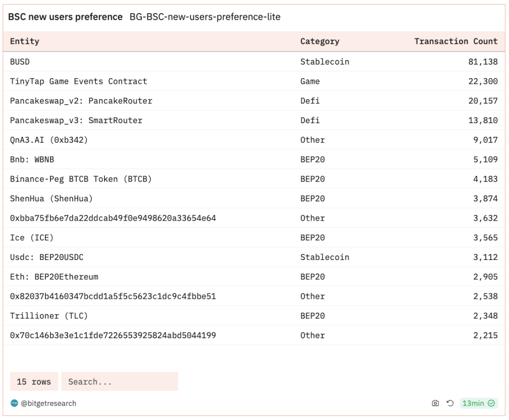The image size is (509, 420).
Task: Click BEP20 category in Bnb: WBNB row
Action: coord(313,160)
